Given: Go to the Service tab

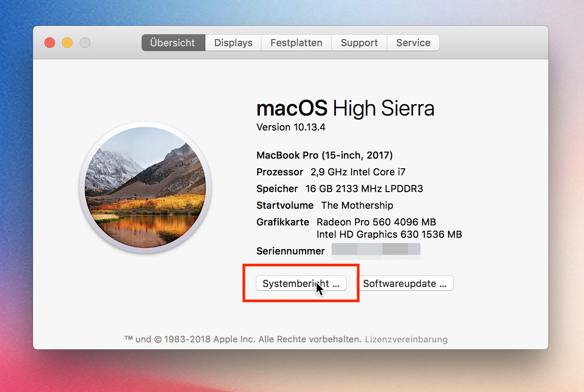Looking at the screenshot, I should 413,43.
